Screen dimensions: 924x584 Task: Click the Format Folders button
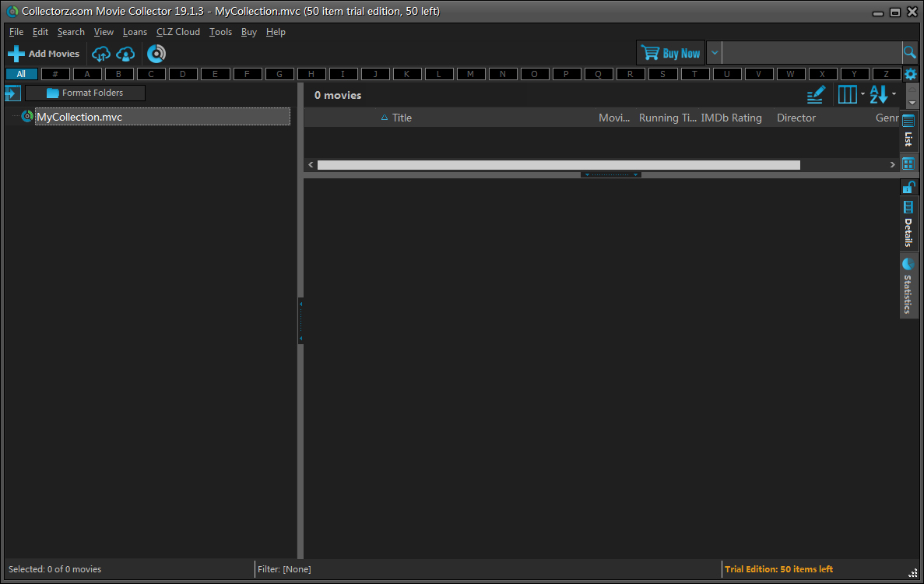point(85,93)
